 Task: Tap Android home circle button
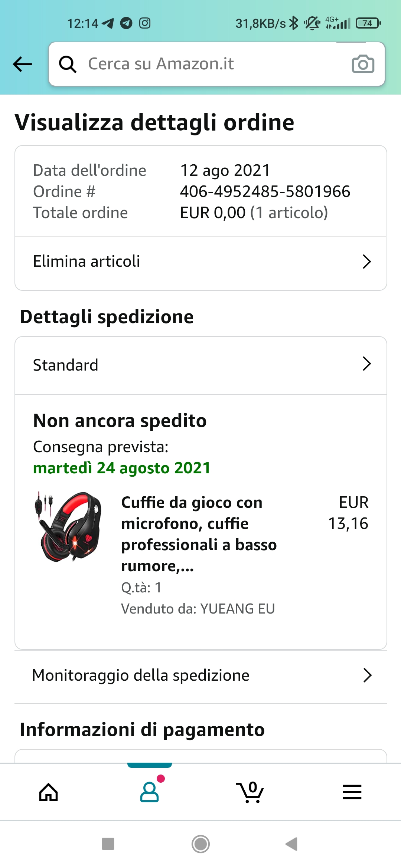(x=200, y=844)
